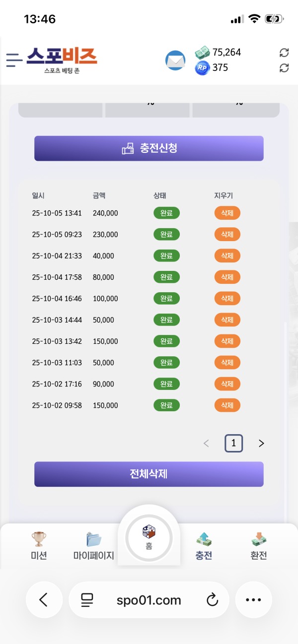Tap the 스포비즈 logo
The height and width of the screenshot is (644, 298).
(65, 60)
